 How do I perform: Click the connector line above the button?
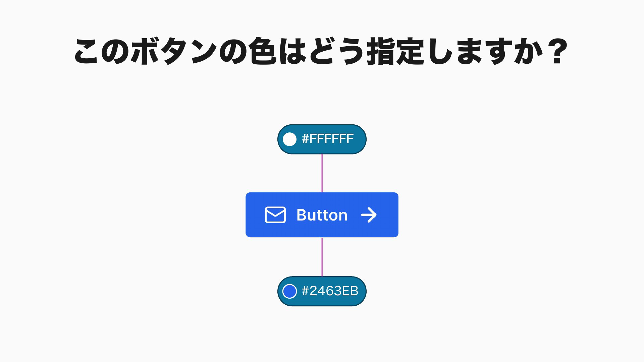pyautogui.click(x=322, y=173)
